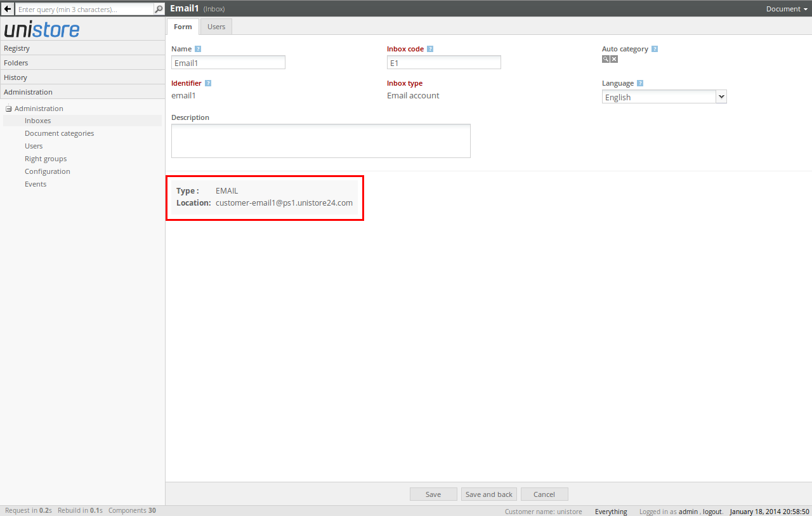
Task: Open Events in tree
Action: tap(36, 184)
